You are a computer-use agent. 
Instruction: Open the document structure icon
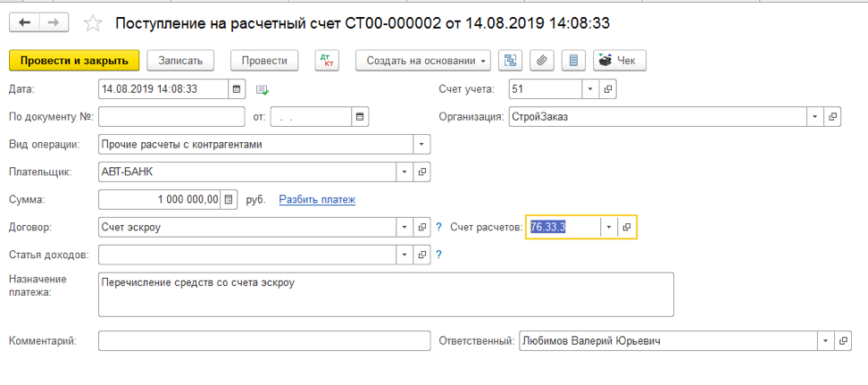click(x=511, y=60)
